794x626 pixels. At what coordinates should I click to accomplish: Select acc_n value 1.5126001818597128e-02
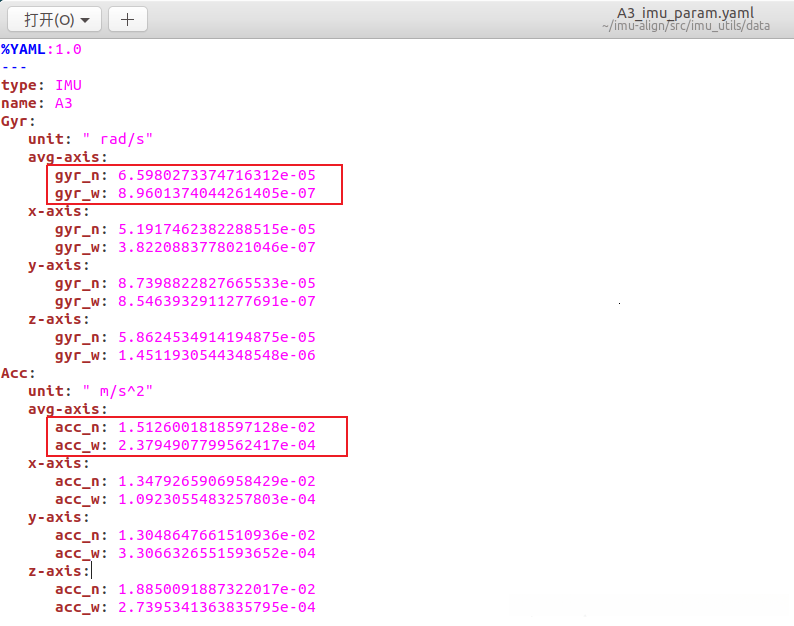click(217, 427)
